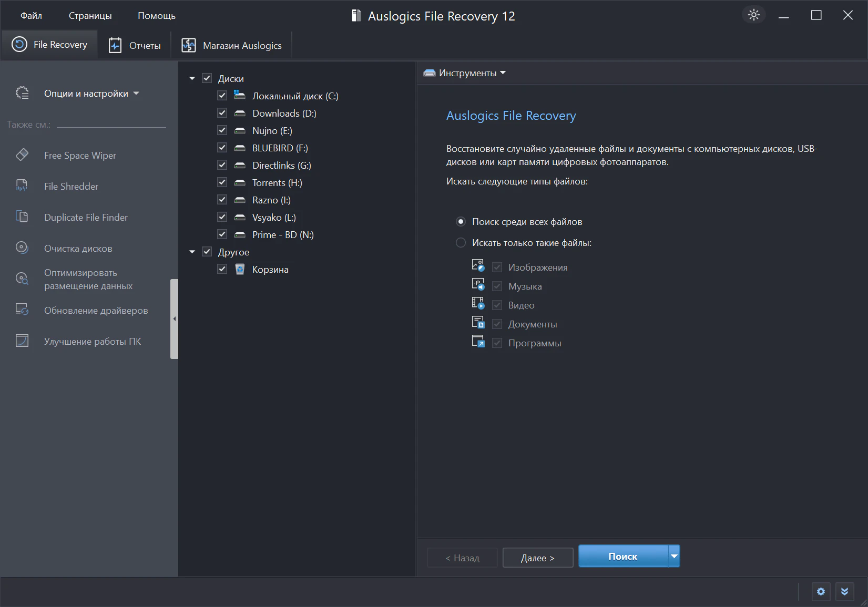Click the options and settings gear-list icon

click(x=22, y=93)
